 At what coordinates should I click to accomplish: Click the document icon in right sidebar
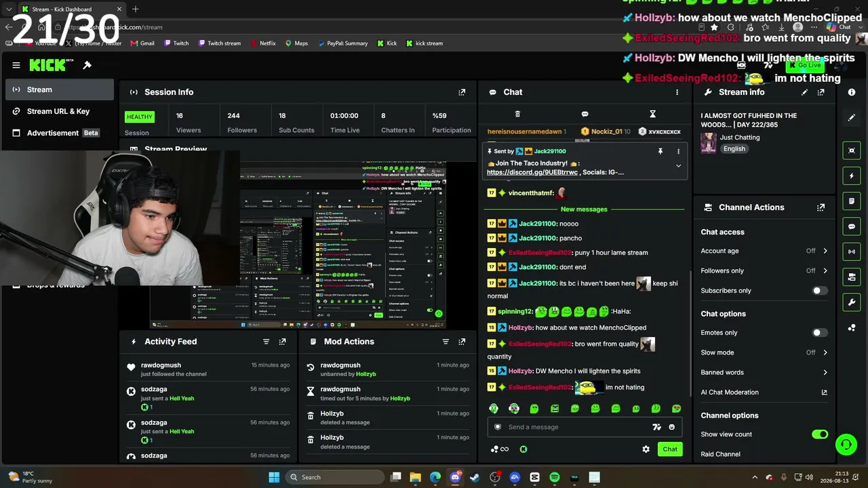click(852, 201)
